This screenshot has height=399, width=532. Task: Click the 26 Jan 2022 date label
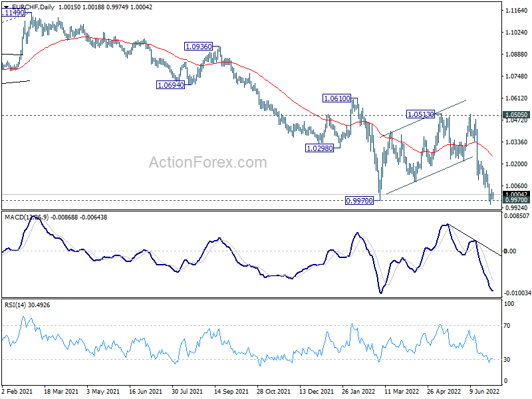pyautogui.click(x=358, y=391)
